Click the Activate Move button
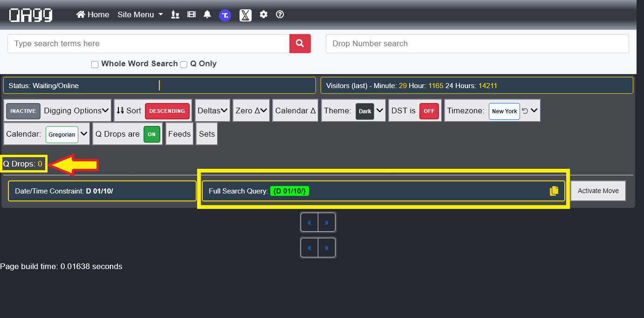 598,191
